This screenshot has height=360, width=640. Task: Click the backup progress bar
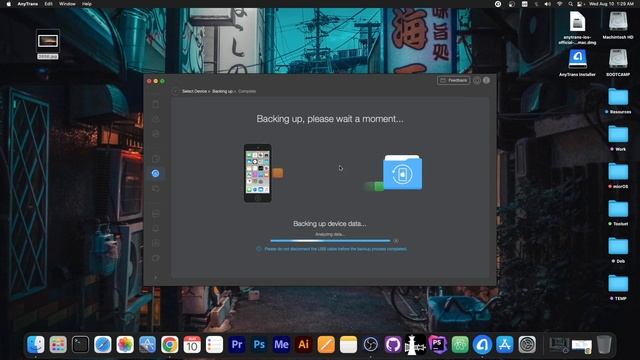[330, 241]
